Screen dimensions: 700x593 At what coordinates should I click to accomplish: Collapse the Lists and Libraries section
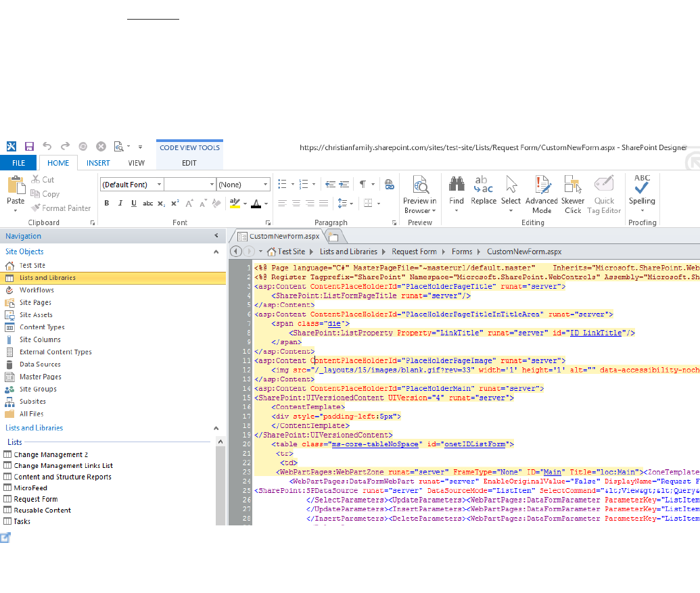coord(216,428)
